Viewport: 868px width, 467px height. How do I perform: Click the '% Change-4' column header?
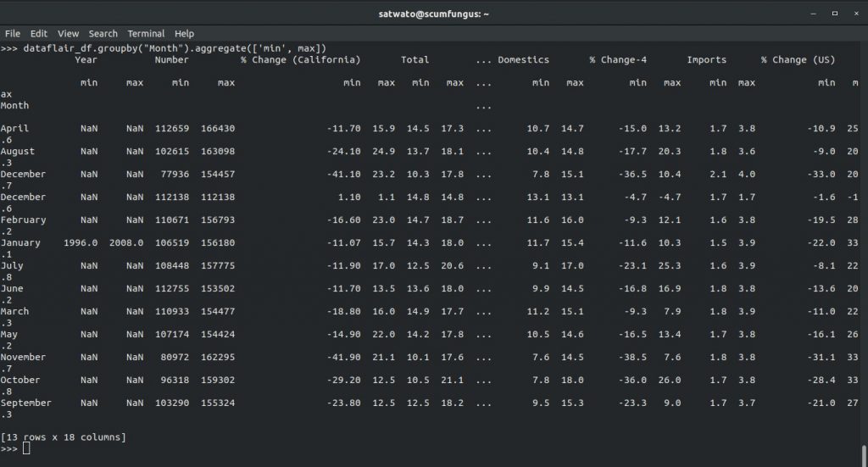tap(618, 60)
